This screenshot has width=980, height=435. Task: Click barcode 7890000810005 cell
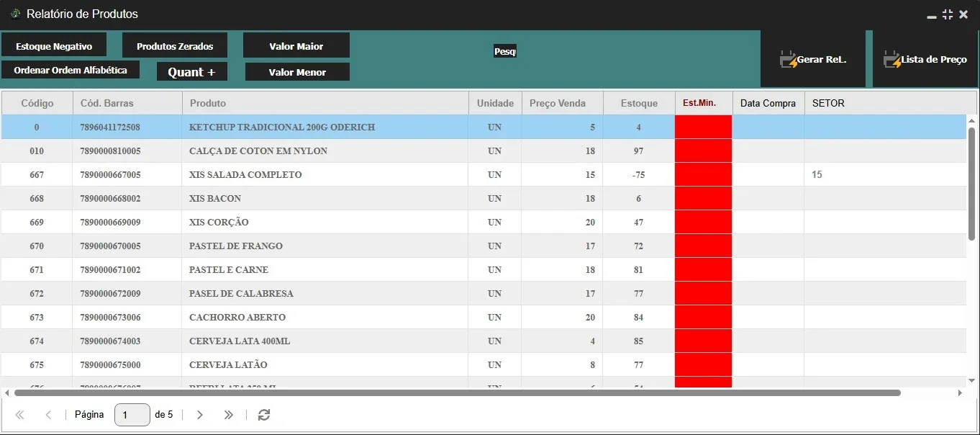tap(127, 151)
